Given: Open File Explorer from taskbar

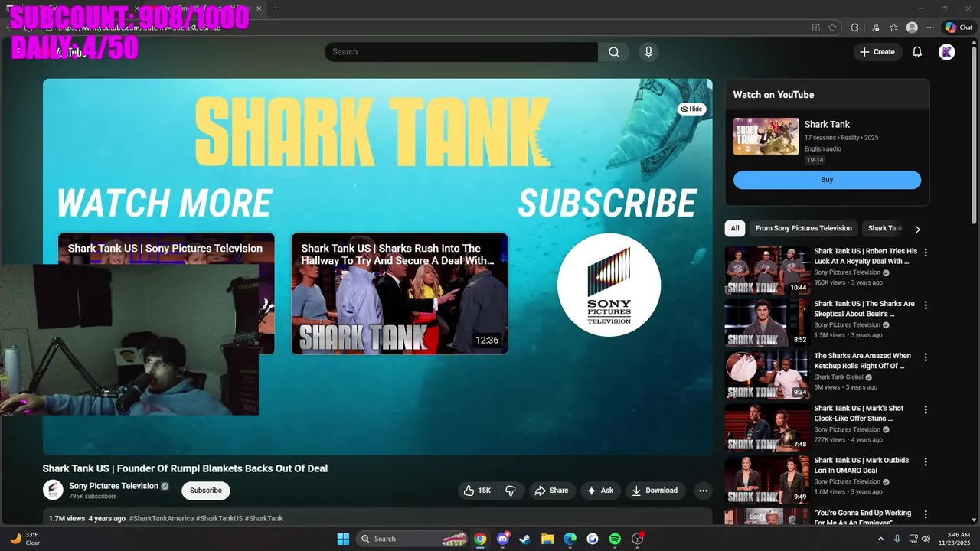Looking at the screenshot, I should pyautogui.click(x=547, y=539).
